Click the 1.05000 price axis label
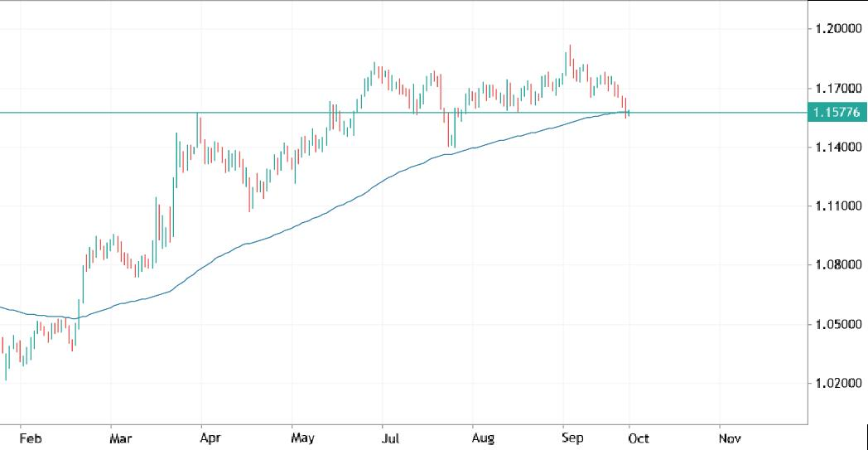 coord(837,324)
